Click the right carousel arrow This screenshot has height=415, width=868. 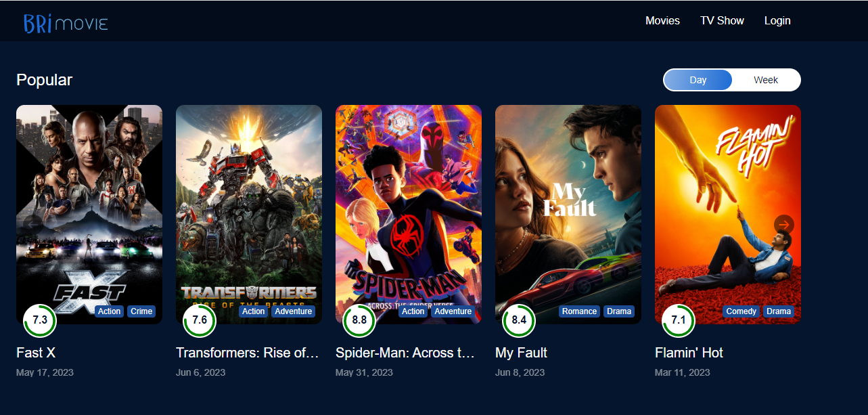tap(783, 225)
